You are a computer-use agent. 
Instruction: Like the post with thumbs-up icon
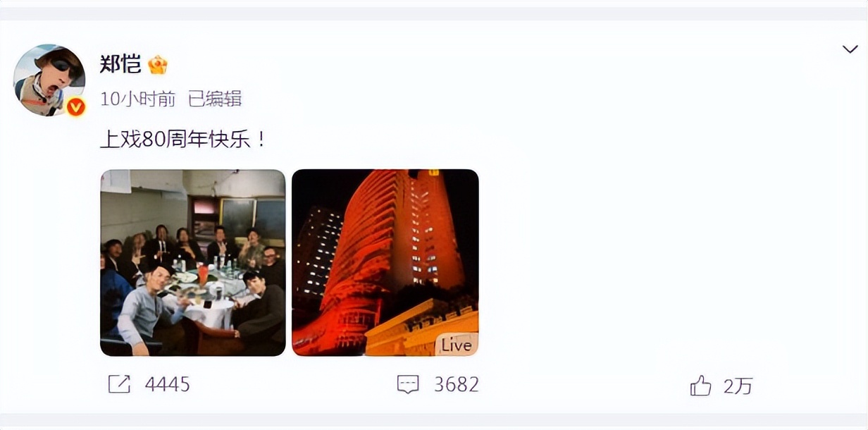700,385
